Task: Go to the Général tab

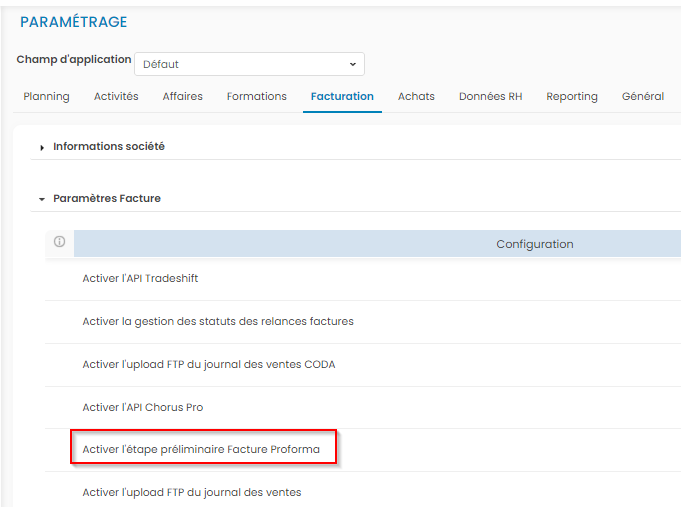Action: pyautogui.click(x=642, y=97)
